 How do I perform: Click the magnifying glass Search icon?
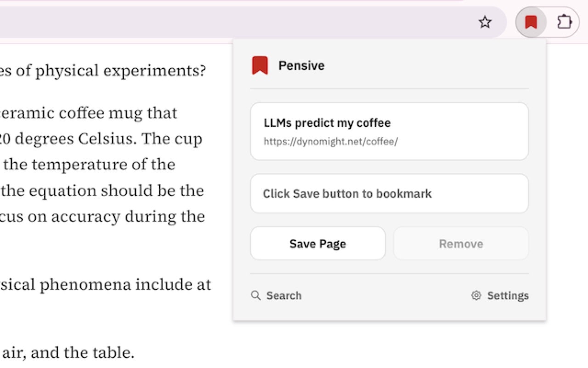tap(255, 295)
